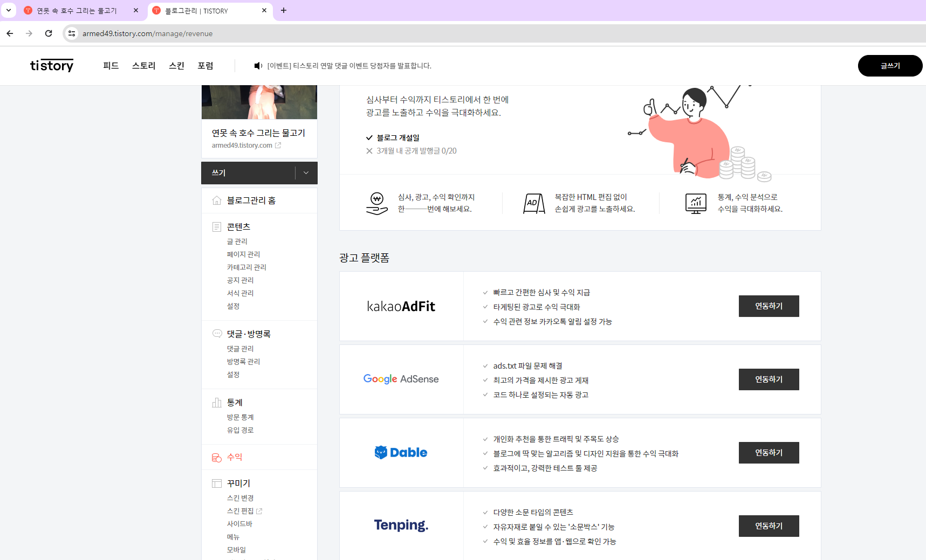Expand the 쓰기 dropdown arrow
Screen dimensions: 926x560
[x=306, y=173]
